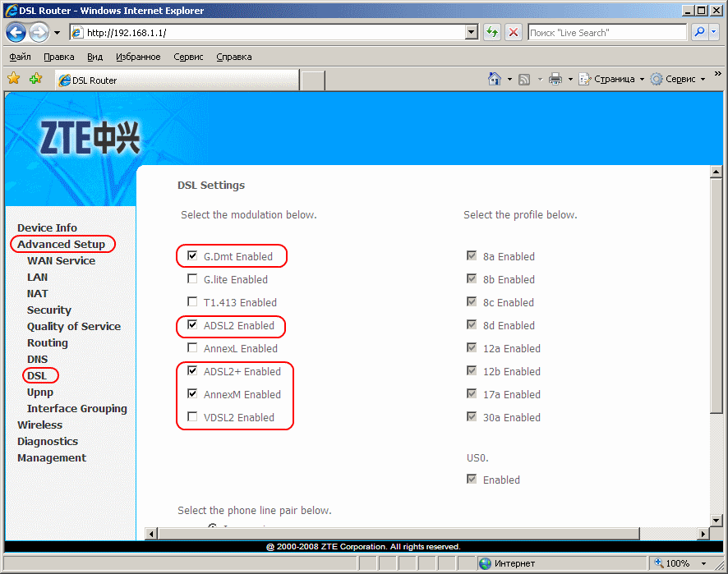
Task: Open the 100% zoom level dropdown
Action: 704,563
